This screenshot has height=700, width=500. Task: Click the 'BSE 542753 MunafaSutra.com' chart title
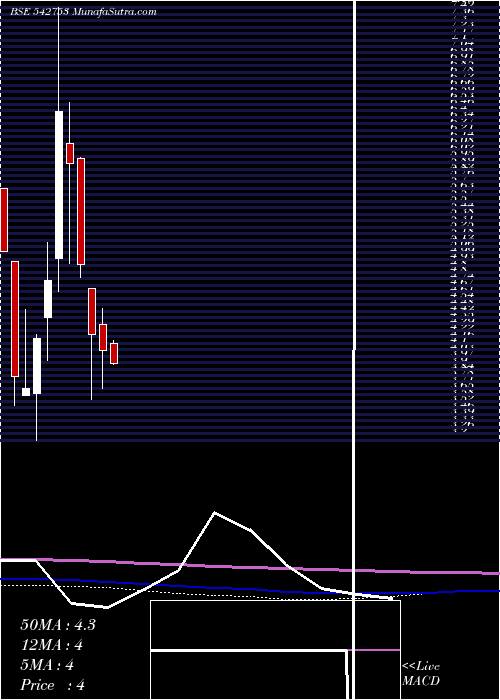(x=83, y=12)
